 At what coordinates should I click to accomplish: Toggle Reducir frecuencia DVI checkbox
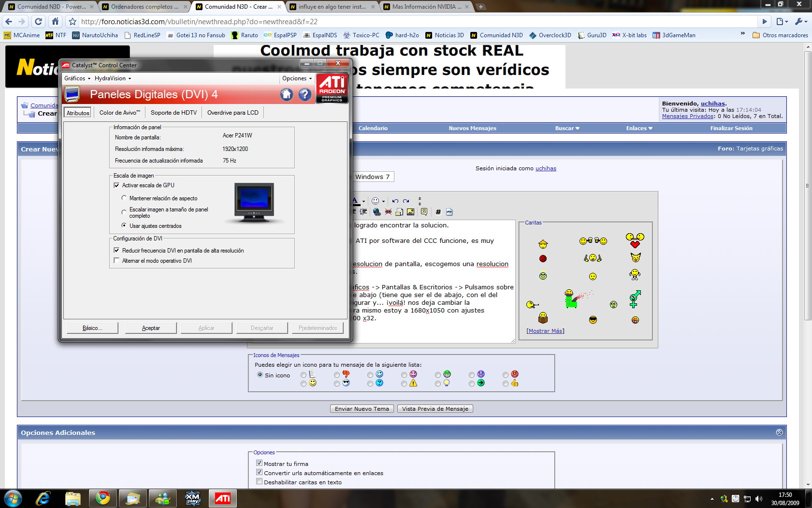point(116,250)
